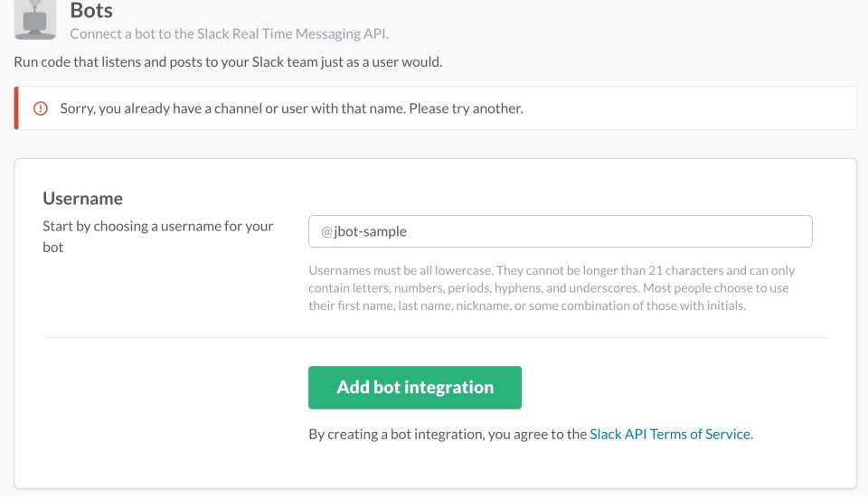Click the Bots page heading

(x=91, y=12)
